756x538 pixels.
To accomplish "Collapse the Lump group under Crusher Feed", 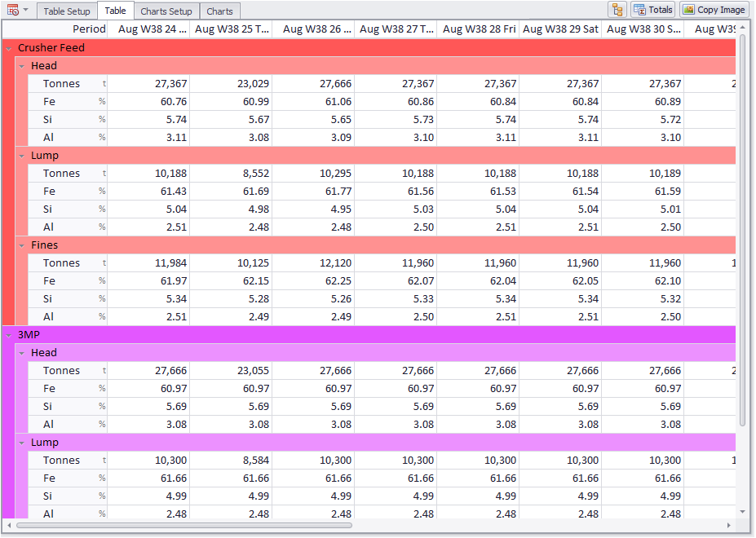I will (22, 156).
